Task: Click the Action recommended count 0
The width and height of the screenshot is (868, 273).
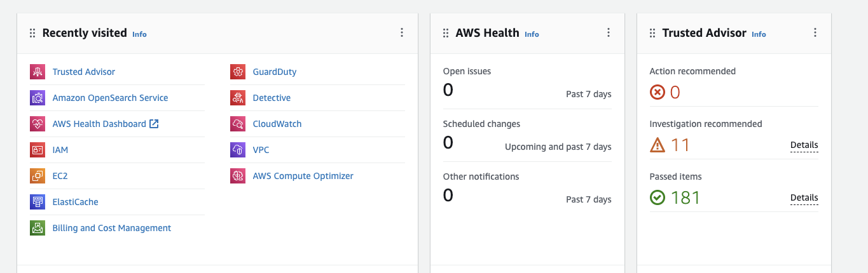Action: click(x=675, y=93)
